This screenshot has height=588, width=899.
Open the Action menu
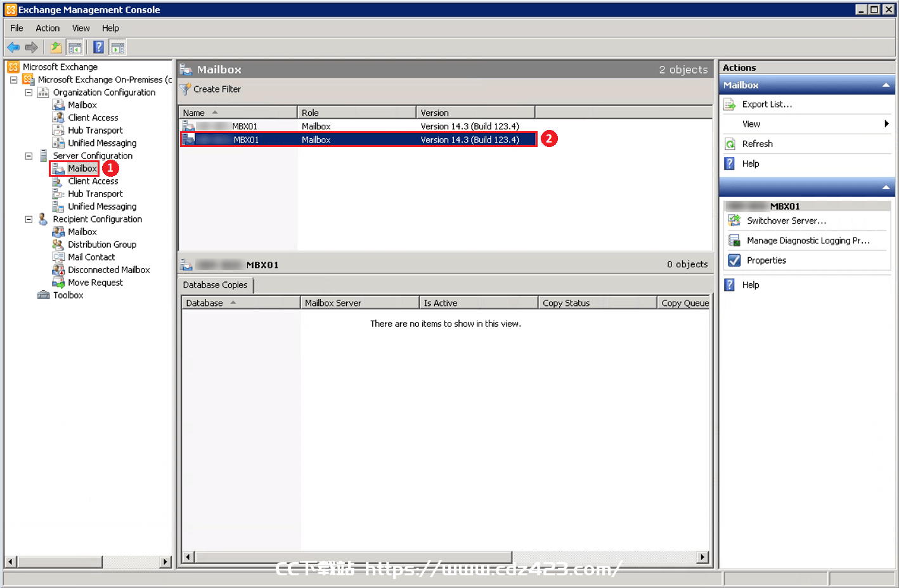point(48,28)
